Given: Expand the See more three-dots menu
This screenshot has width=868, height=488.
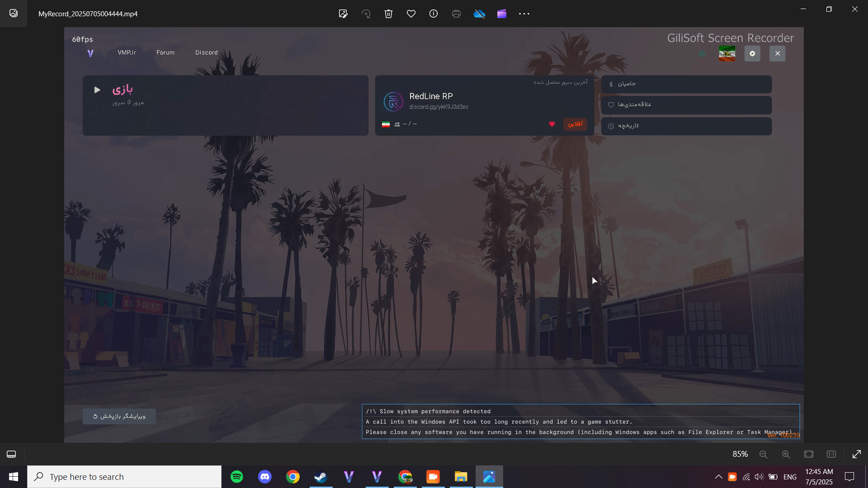Looking at the screenshot, I should click(524, 14).
